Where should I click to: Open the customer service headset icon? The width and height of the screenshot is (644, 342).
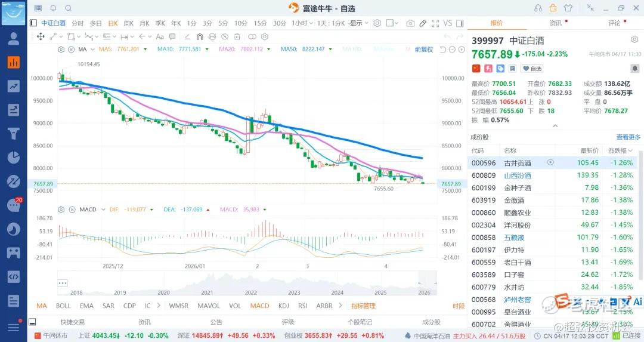click(538, 8)
